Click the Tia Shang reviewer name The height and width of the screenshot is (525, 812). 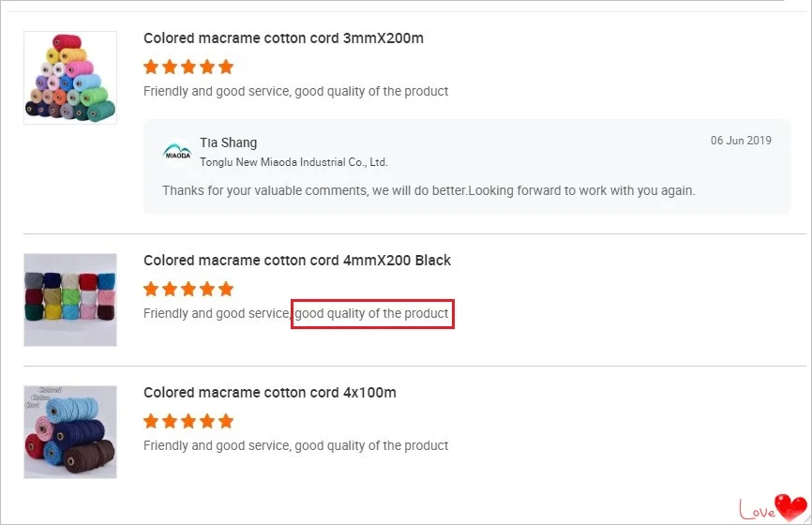[x=228, y=142]
